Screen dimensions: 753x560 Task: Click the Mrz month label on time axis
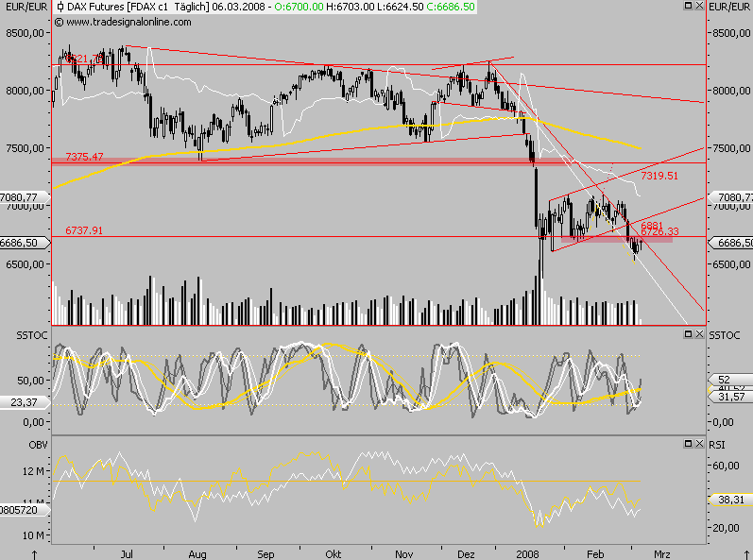tap(661, 554)
